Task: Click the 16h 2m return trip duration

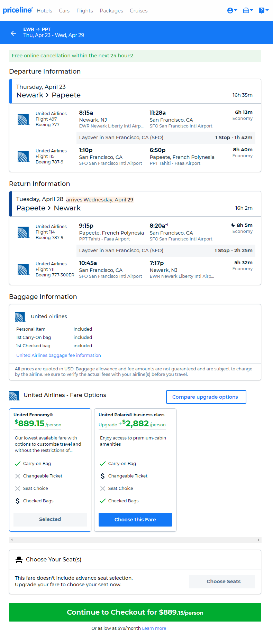Action: pyautogui.click(x=244, y=208)
